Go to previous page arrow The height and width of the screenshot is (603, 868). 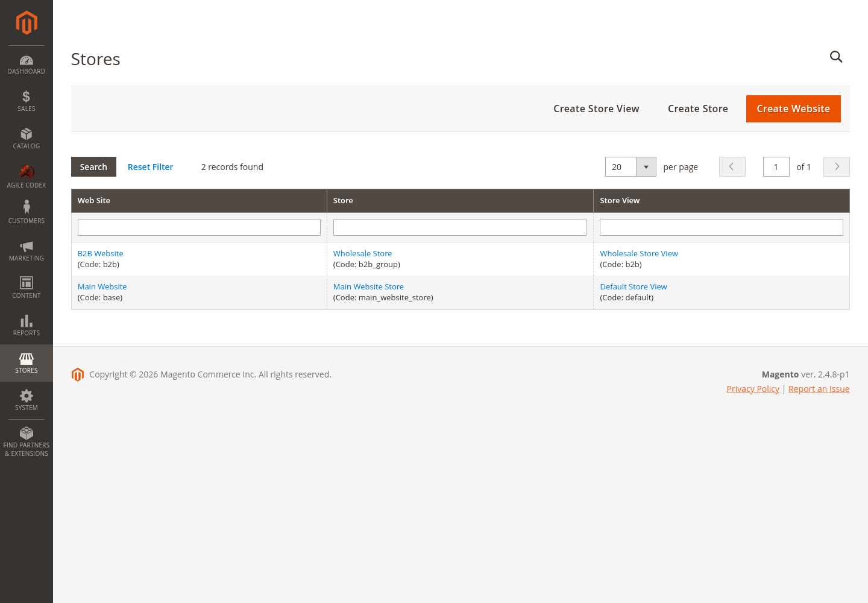coord(732,167)
